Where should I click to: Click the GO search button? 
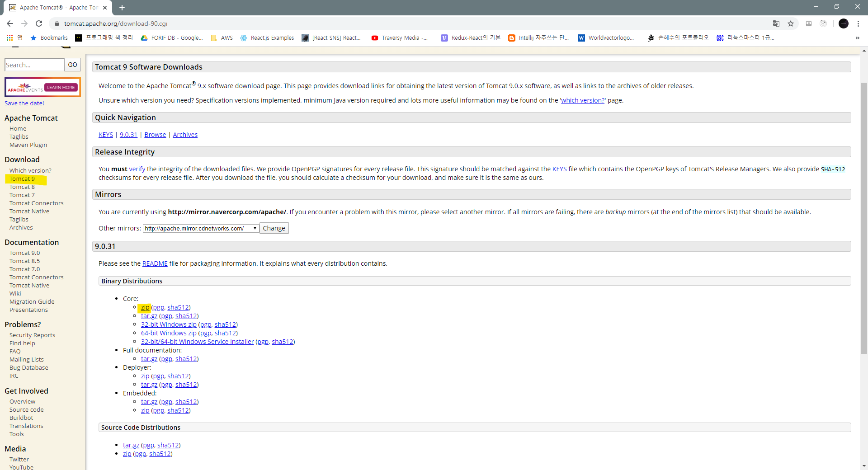coord(73,65)
